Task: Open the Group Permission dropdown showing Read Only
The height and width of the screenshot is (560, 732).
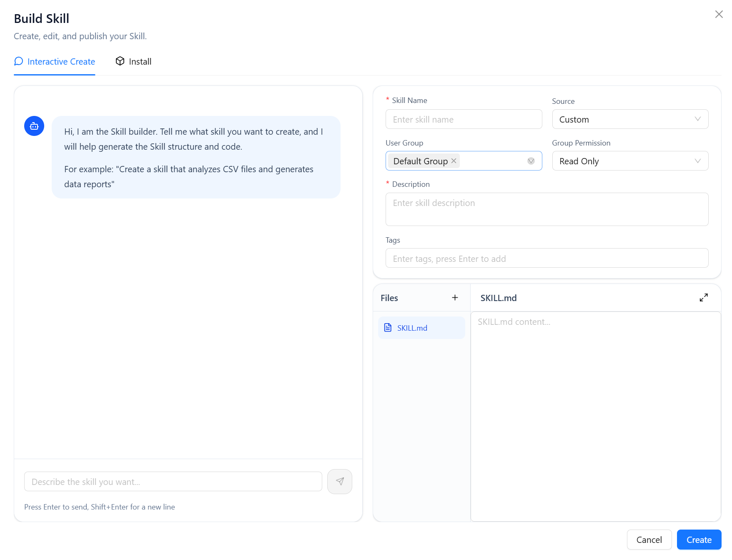Action: click(630, 161)
